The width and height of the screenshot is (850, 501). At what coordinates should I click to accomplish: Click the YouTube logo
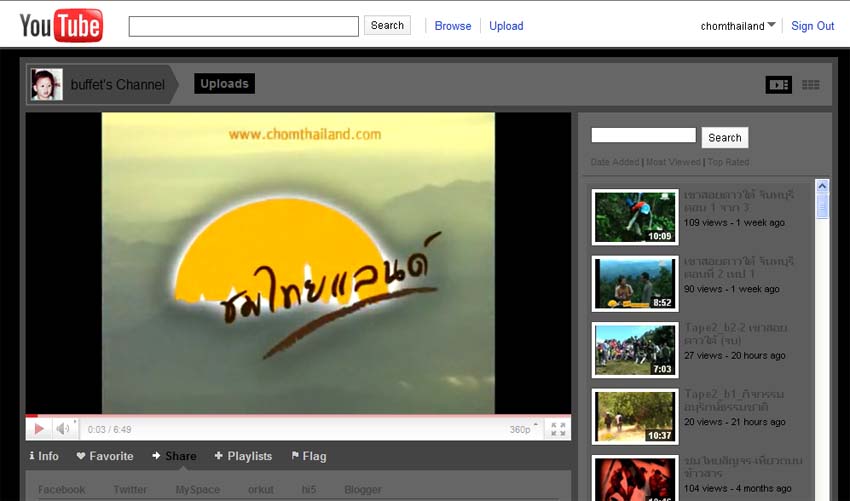pyautogui.click(x=61, y=25)
